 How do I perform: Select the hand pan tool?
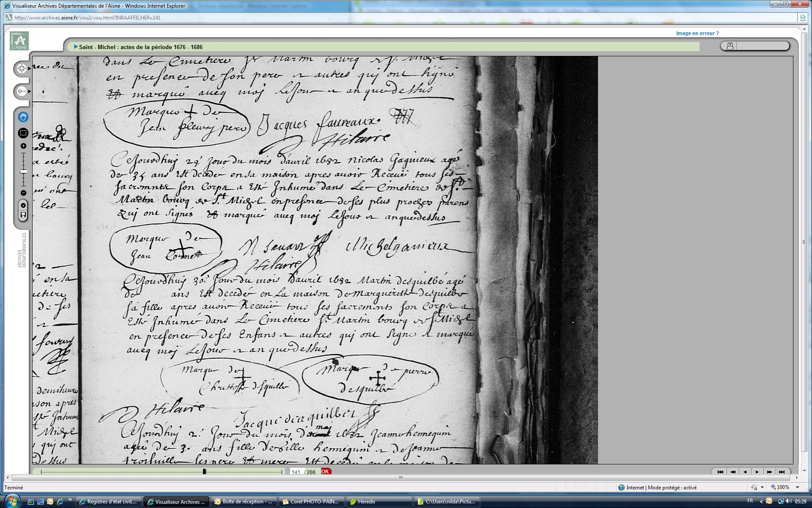(23, 117)
